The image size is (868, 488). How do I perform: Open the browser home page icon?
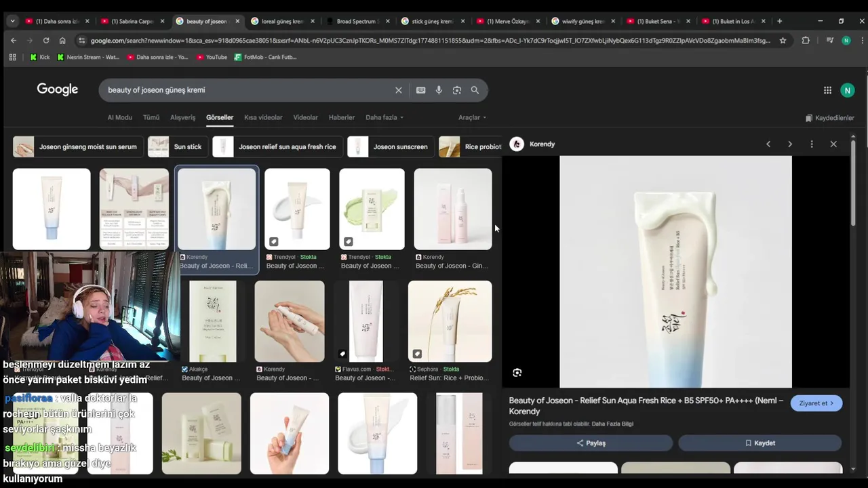click(62, 41)
